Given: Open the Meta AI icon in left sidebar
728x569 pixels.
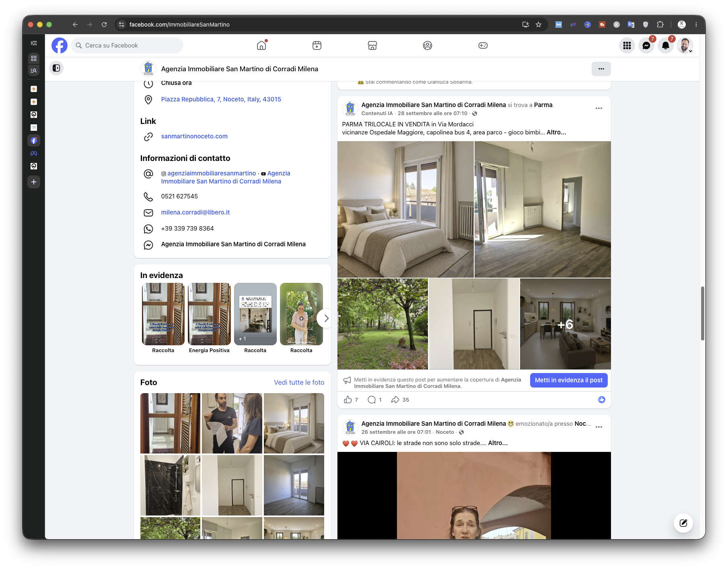Looking at the screenshot, I should tap(34, 153).
